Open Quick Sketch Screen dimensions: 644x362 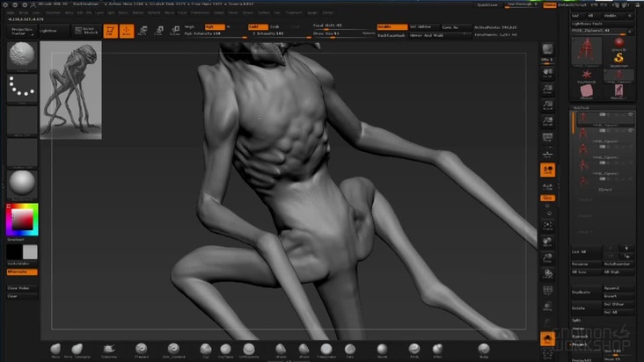tap(85, 31)
